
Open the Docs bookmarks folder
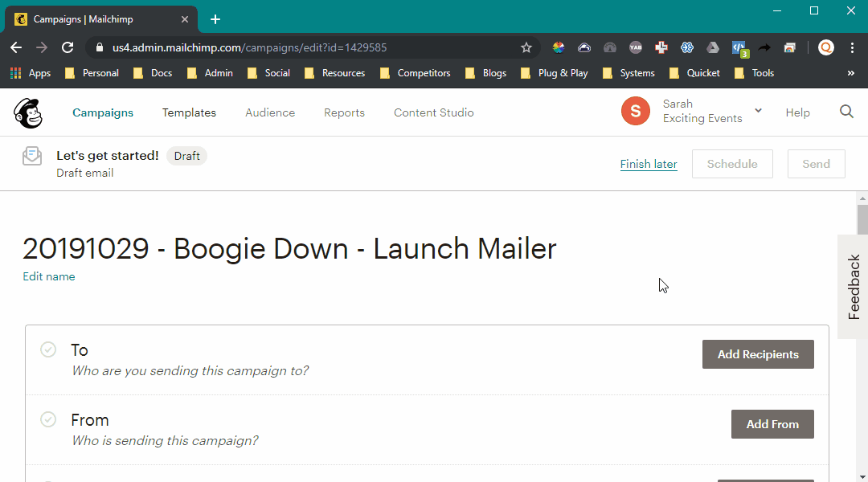153,73
